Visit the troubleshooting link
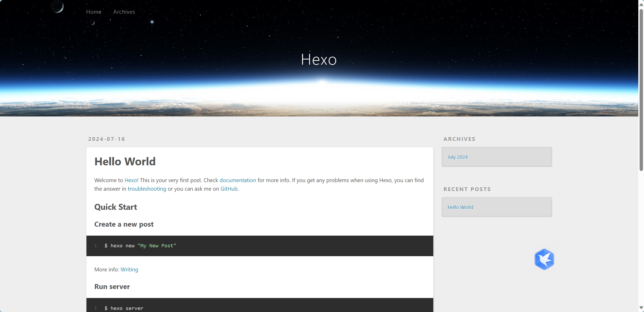644x312 pixels. (x=147, y=189)
